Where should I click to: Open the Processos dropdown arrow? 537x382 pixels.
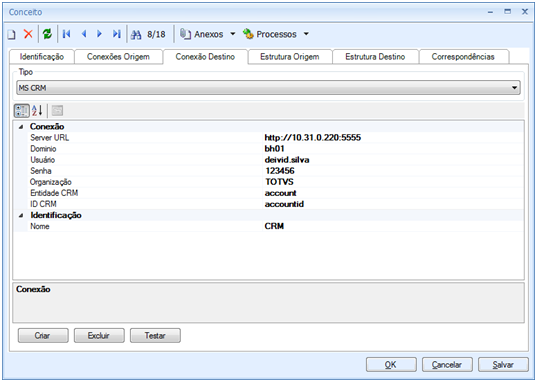tap(306, 34)
